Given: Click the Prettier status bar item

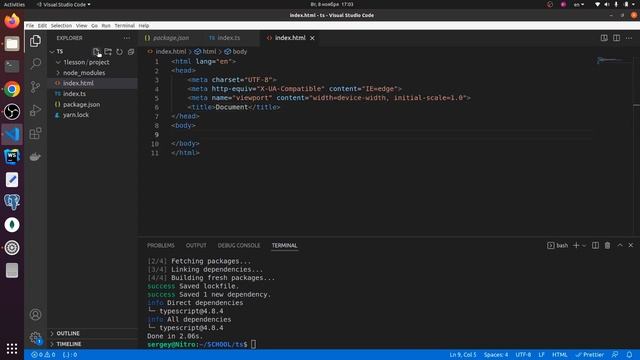Looking at the screenshot, I should pos(589,355).
